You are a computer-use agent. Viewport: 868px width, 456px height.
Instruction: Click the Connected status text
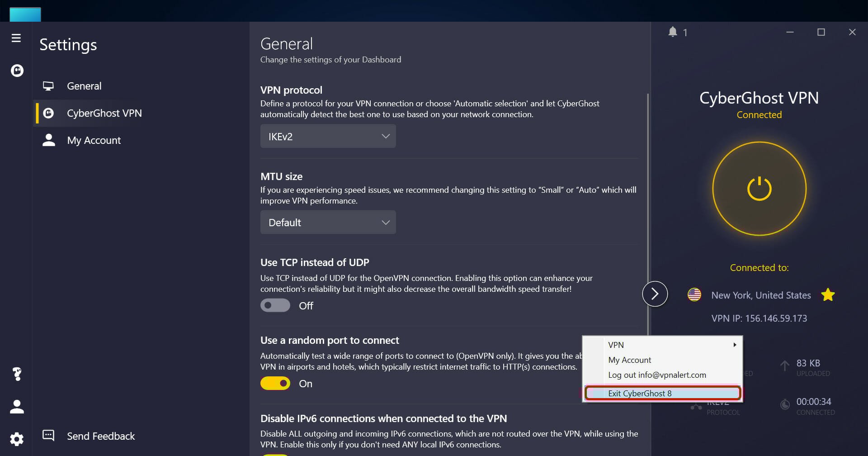point(759,115)
